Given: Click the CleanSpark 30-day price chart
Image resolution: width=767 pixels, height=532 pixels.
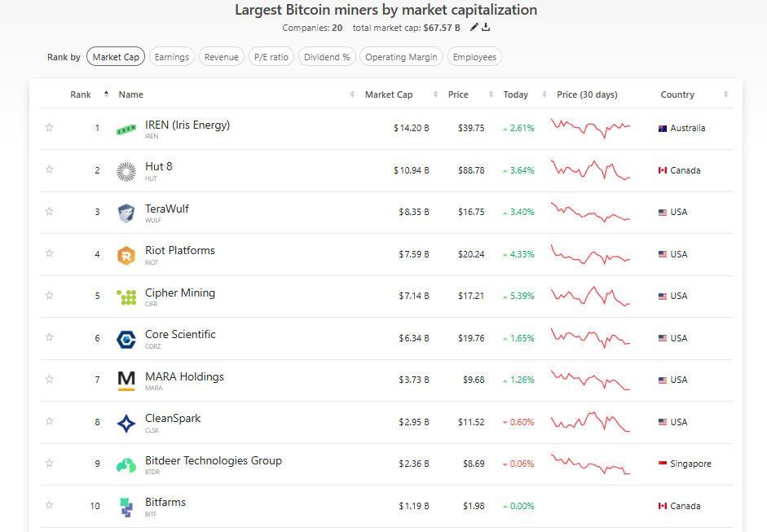Looking at the screenshot, I should [590, 421].
